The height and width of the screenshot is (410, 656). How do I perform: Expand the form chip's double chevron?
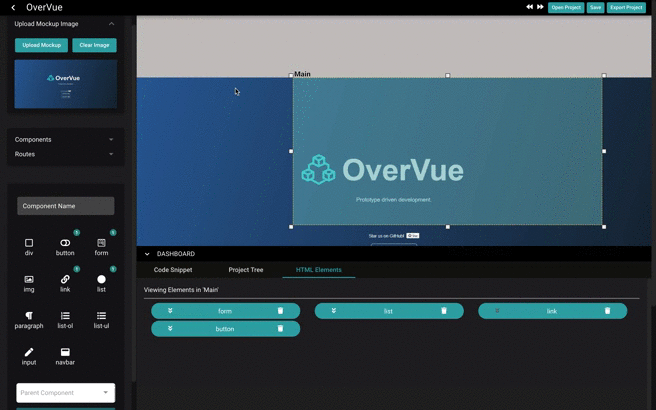coord(170,310)
